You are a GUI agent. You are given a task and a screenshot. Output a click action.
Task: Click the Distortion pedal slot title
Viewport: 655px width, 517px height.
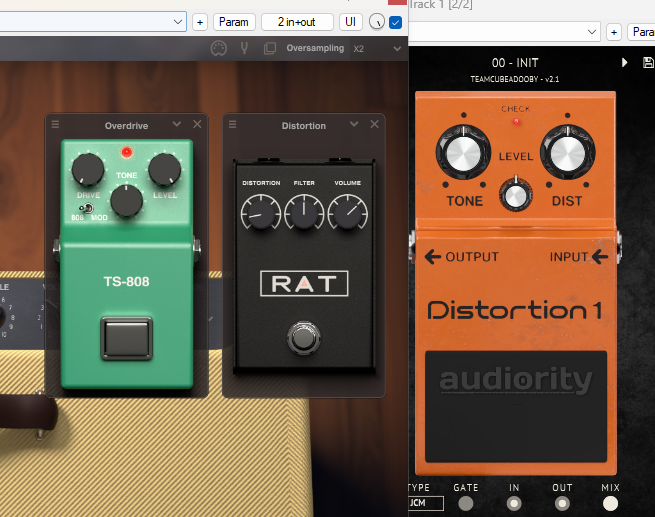pyautogui.click(x=304, y=126)
